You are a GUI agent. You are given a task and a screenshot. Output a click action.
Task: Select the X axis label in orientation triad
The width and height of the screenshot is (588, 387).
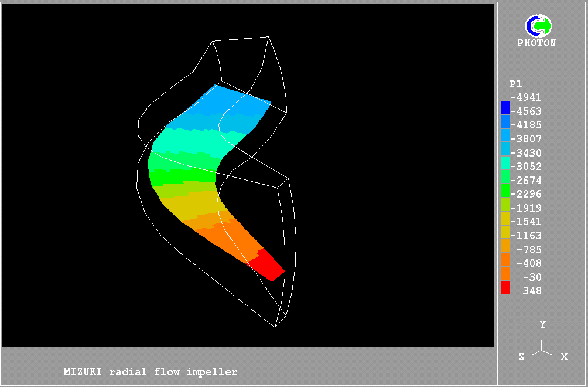[x=564, y=357]
